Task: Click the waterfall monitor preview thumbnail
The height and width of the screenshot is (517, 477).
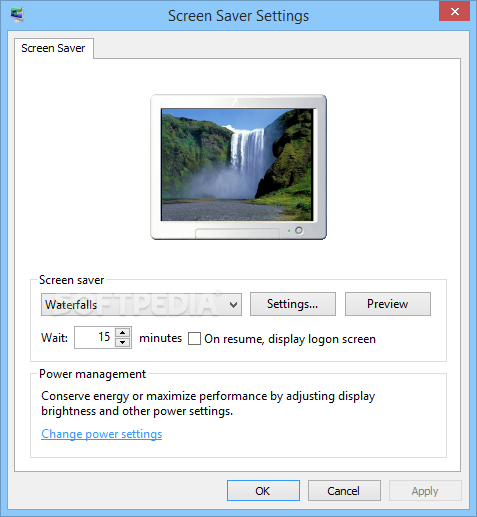Action: (x=238, y=167)
